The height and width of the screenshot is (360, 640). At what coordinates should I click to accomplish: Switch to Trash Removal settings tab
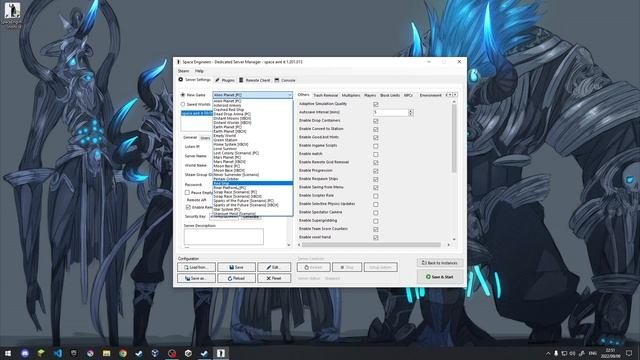325,95
